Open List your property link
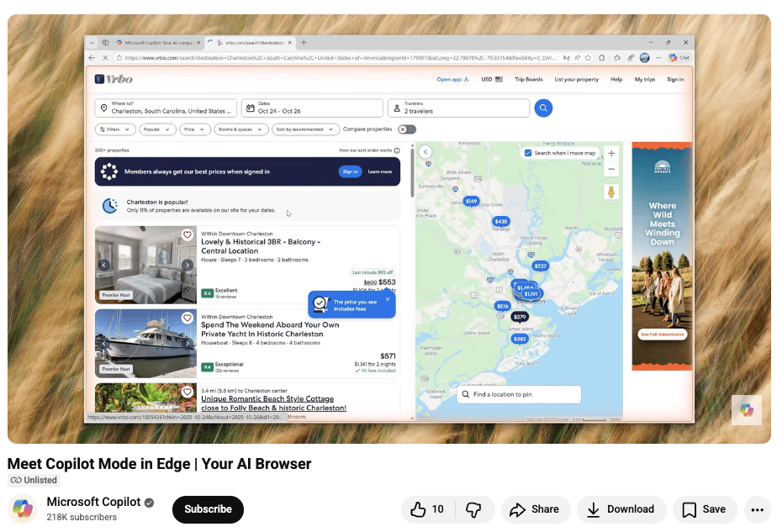Viewport: 777px width, 532px height. 576,79
